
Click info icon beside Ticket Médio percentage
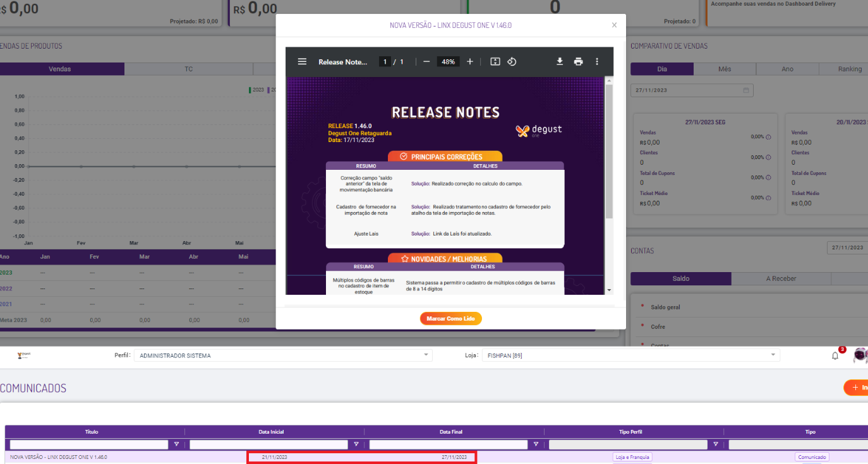pos(768,198)
